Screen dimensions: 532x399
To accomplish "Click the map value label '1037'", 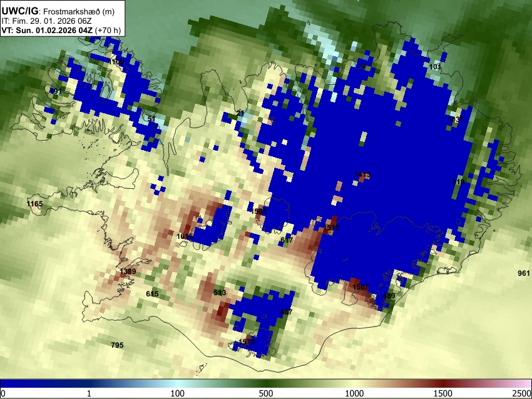I will 456,119.
